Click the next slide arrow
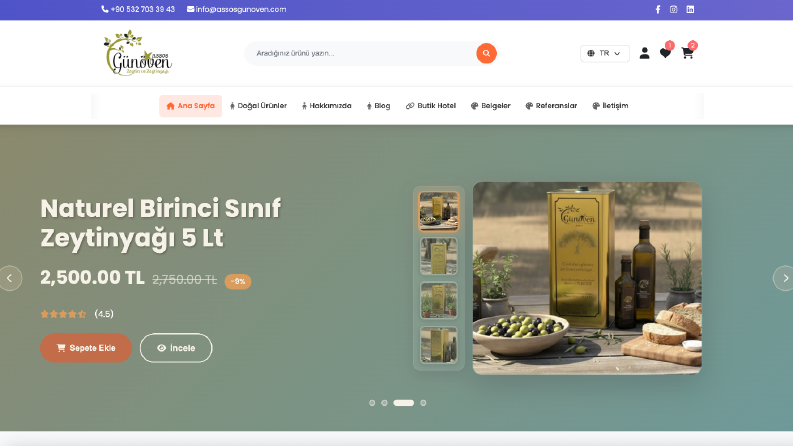The image size is (793, 446). tap(783, 278)
